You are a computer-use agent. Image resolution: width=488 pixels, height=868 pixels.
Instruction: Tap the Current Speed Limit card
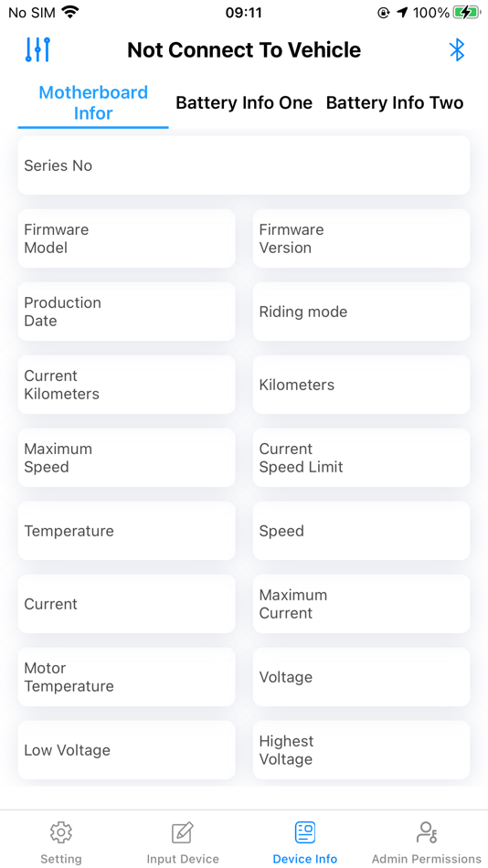(361, 458)
